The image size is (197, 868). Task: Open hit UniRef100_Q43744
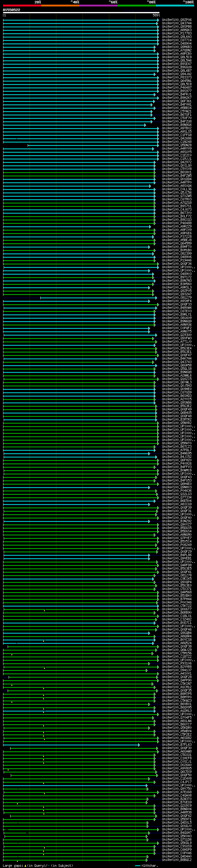pos(177,23)
